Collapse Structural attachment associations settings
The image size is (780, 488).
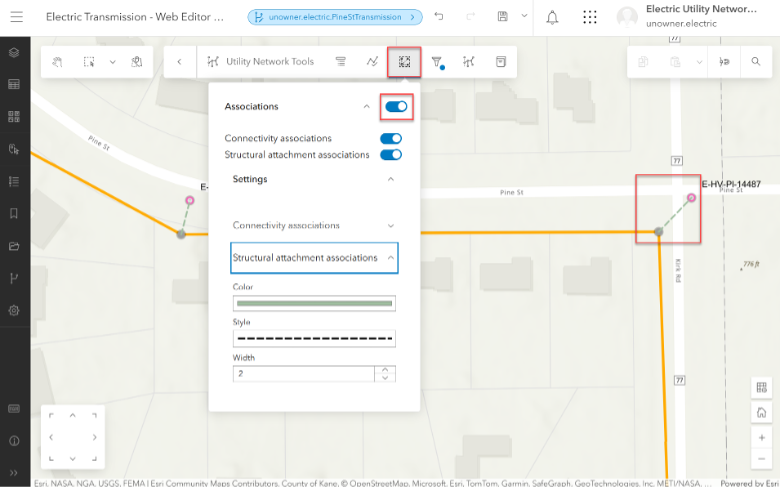click(x=390, y=258)
